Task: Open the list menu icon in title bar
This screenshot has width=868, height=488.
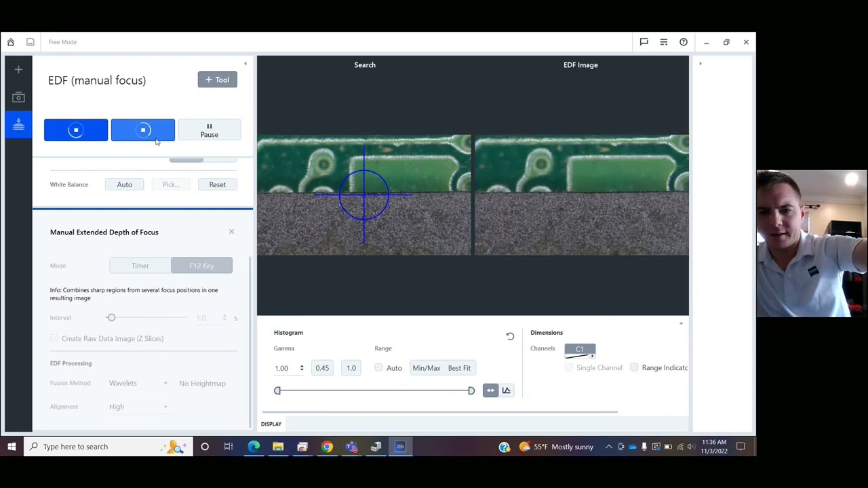Action: point(664,42)
